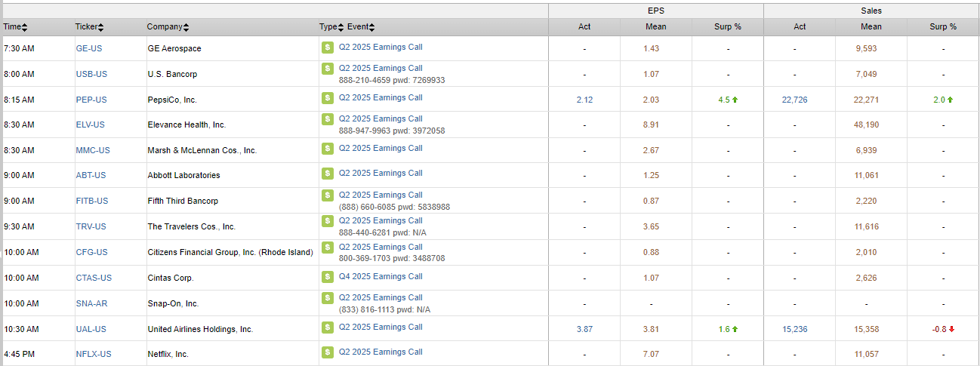980x366 pixels.
Task: Open United Airlines Q2 2025 Earnings Call
Action: click(x=381, y=328)
